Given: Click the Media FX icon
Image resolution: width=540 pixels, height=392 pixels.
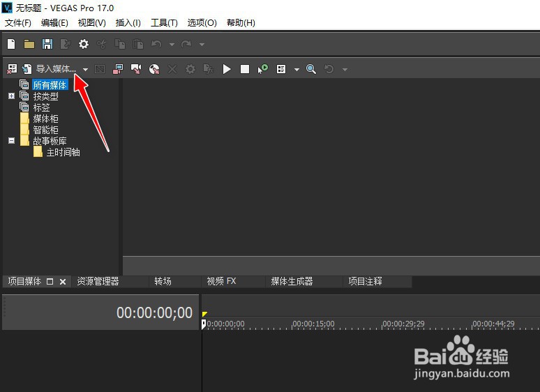Looking at the screenshot, I should [x=209, y=69].
